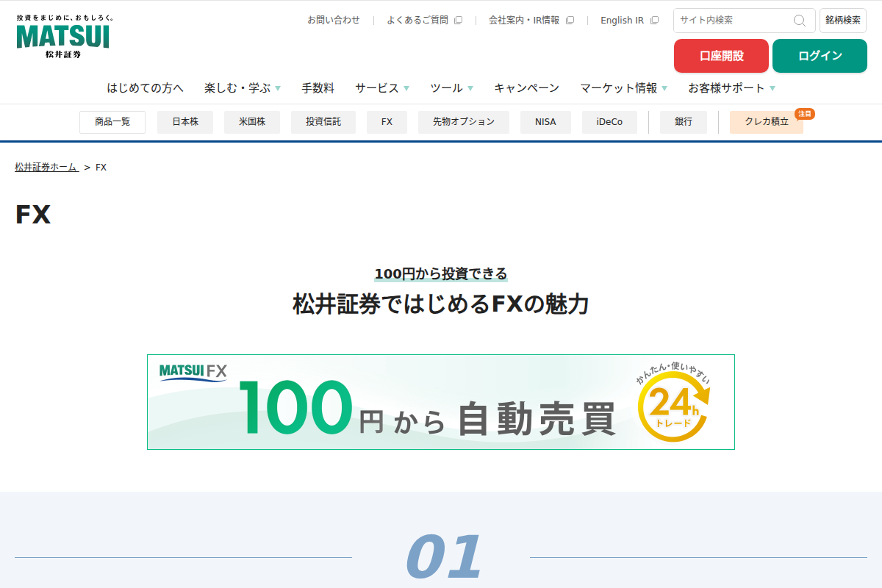Click the 100円から自動売買 banner
Screen dimensions: 882x588
coord(441,402)
